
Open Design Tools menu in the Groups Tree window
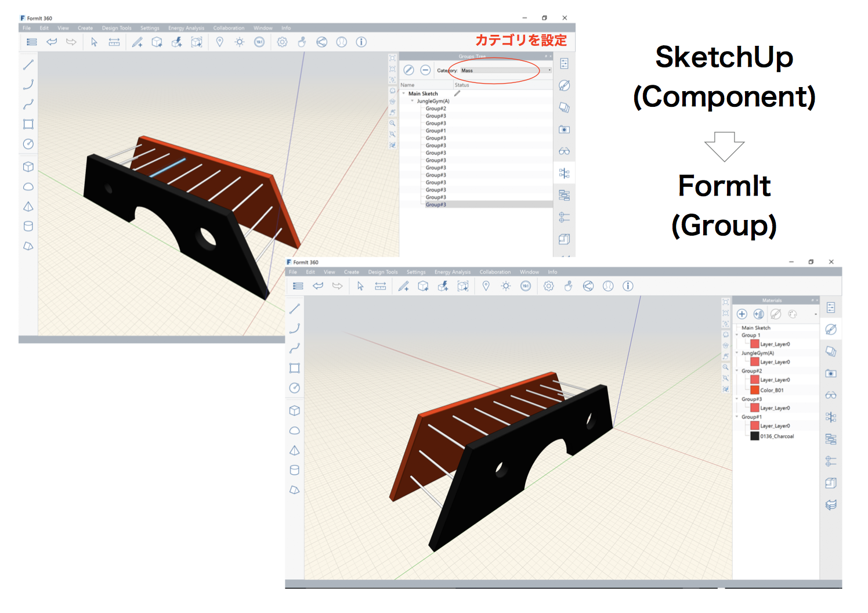pos(117,28)
